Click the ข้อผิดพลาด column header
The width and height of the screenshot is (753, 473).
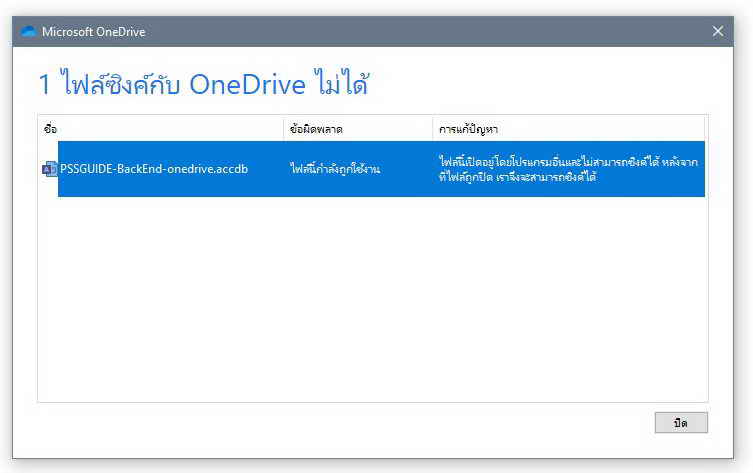tap(358, 129)
